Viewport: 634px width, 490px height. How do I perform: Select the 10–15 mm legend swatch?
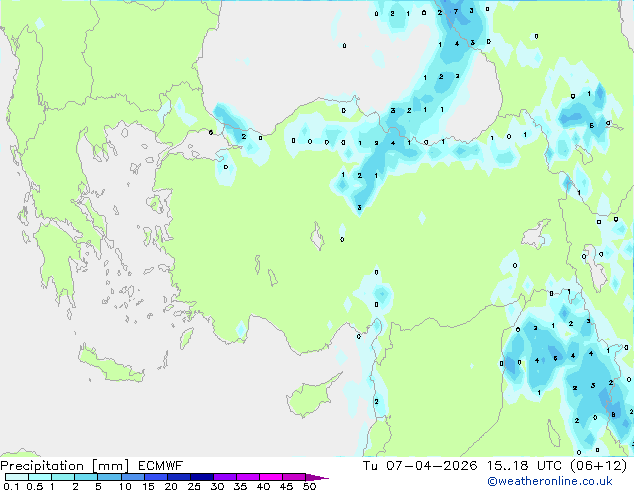[132, 477]
